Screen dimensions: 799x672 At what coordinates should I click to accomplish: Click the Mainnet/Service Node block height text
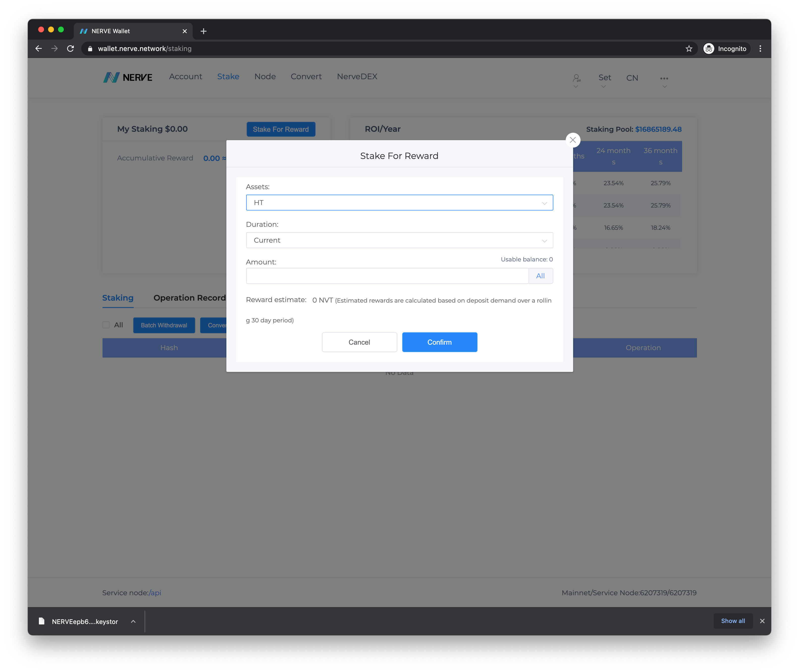click(x=629, y=593)
